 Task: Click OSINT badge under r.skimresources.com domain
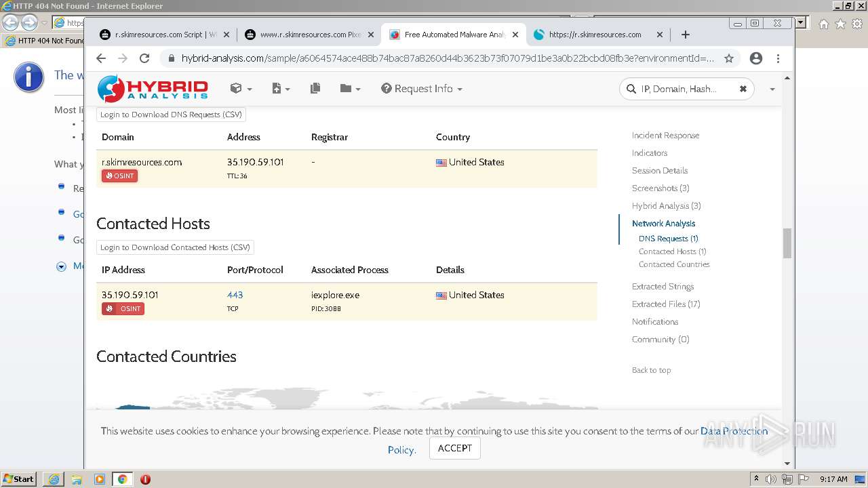pyautogui.click(x=119, y=176)
